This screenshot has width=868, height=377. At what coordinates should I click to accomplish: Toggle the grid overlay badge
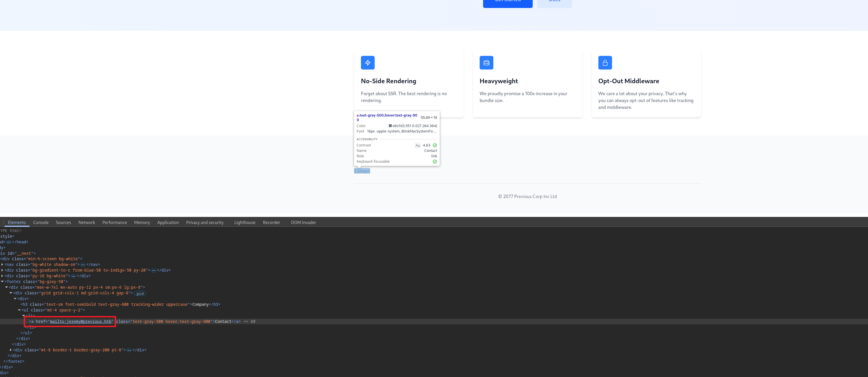click(x=140, y=293)
